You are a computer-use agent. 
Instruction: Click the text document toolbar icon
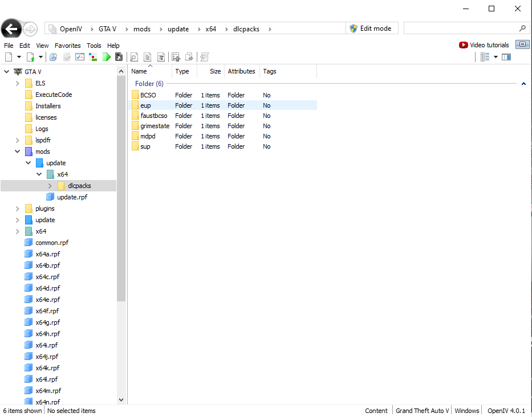pos(148,57)
